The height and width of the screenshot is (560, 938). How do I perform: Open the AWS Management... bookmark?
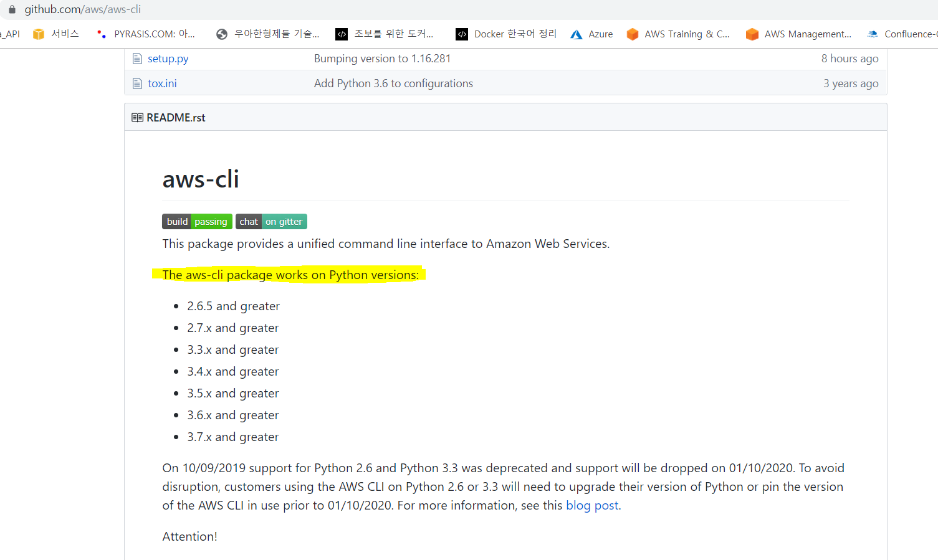pos(799,34)
